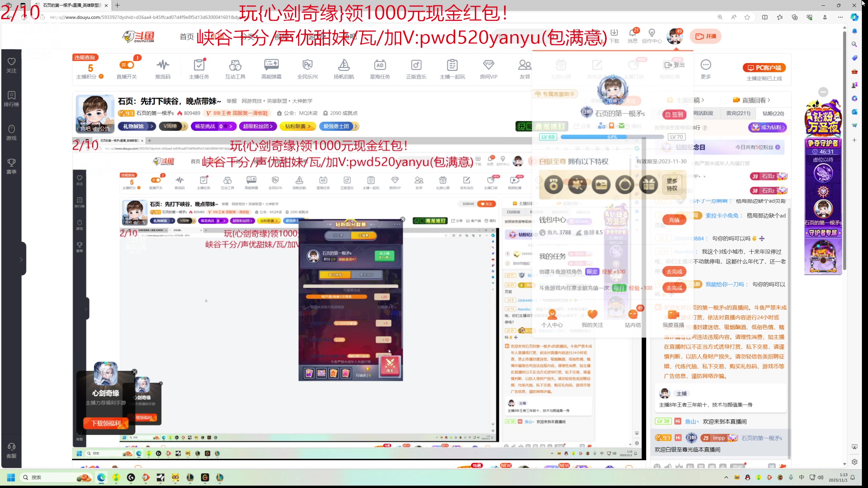Click 充值 recharge button in wallet

pos(674,220)
